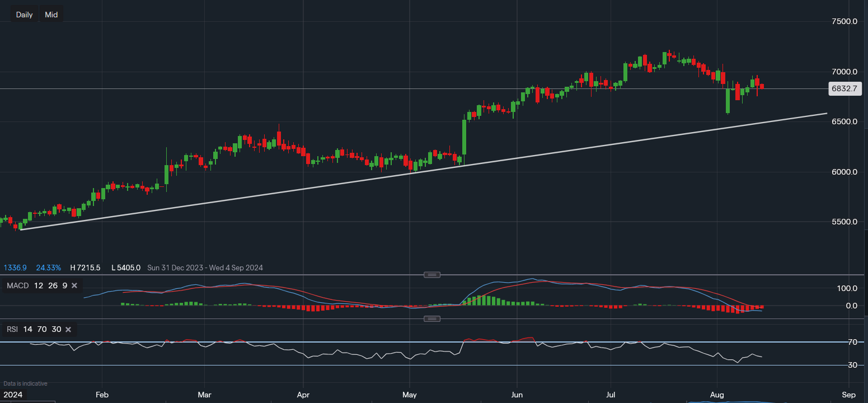Open the Mid price type selector

[51, 15]
